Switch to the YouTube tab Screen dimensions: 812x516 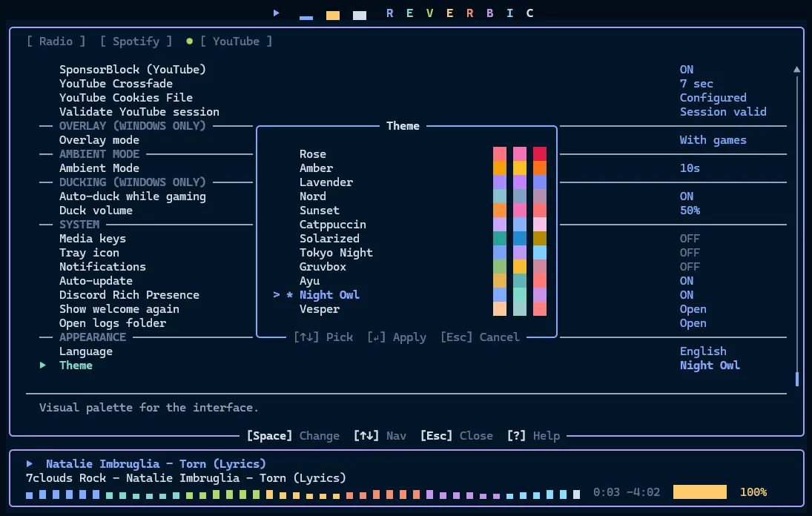click(x=236, y=42)
